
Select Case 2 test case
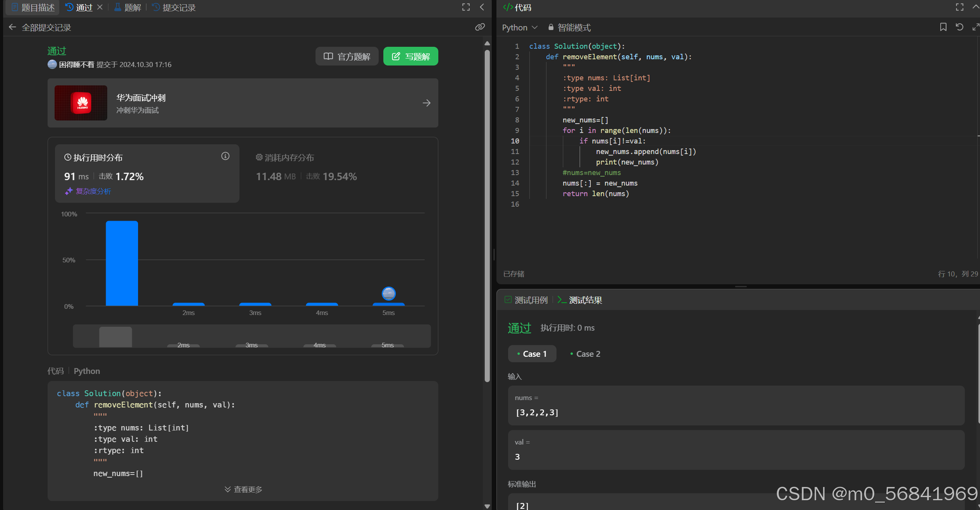tap(585, 354)
